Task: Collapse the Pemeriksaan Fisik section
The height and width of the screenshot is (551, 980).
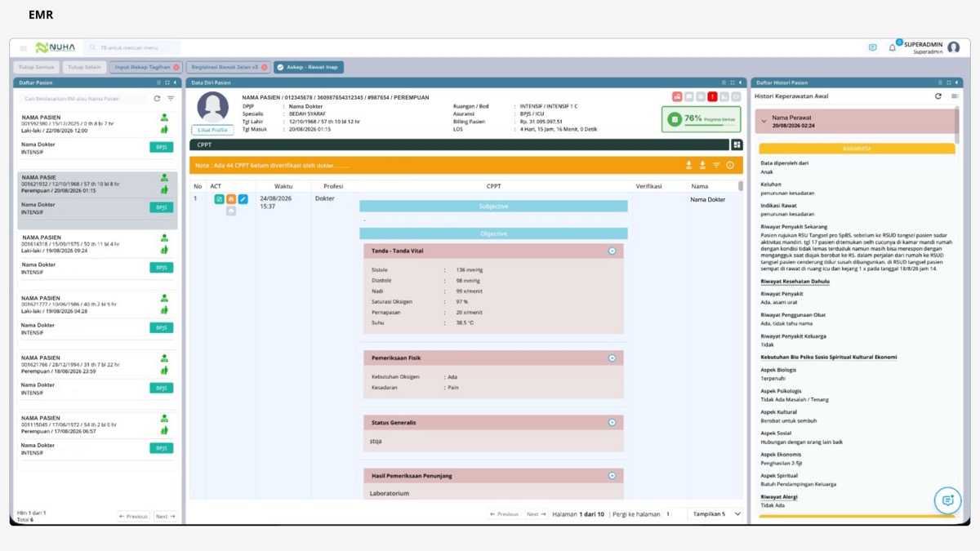Action: tap(612, 358)
